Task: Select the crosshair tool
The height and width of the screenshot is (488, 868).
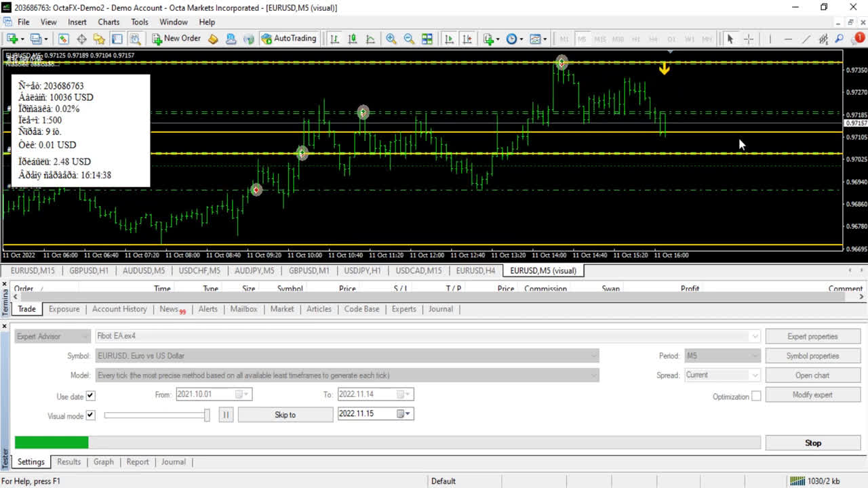Action: (x=749, y=39)
